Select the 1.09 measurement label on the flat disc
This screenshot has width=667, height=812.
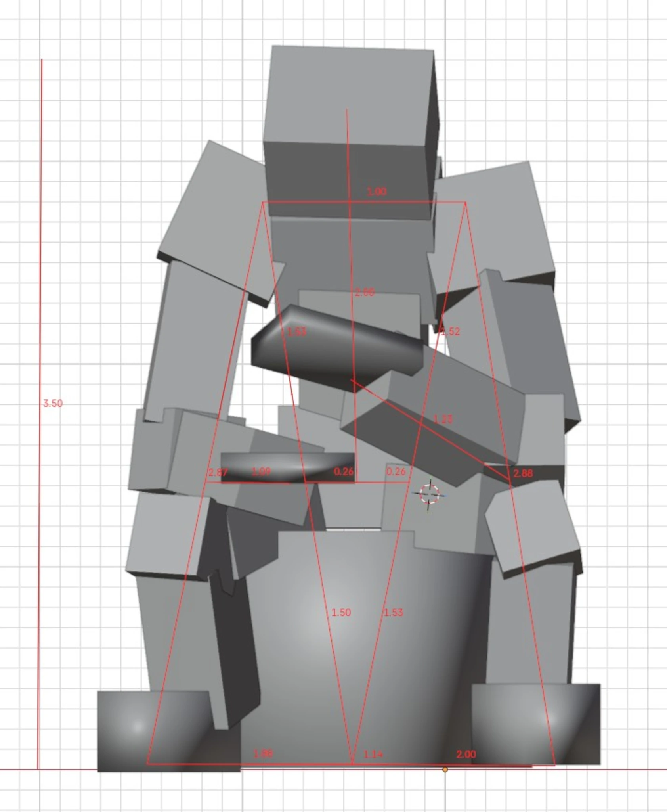262,471
